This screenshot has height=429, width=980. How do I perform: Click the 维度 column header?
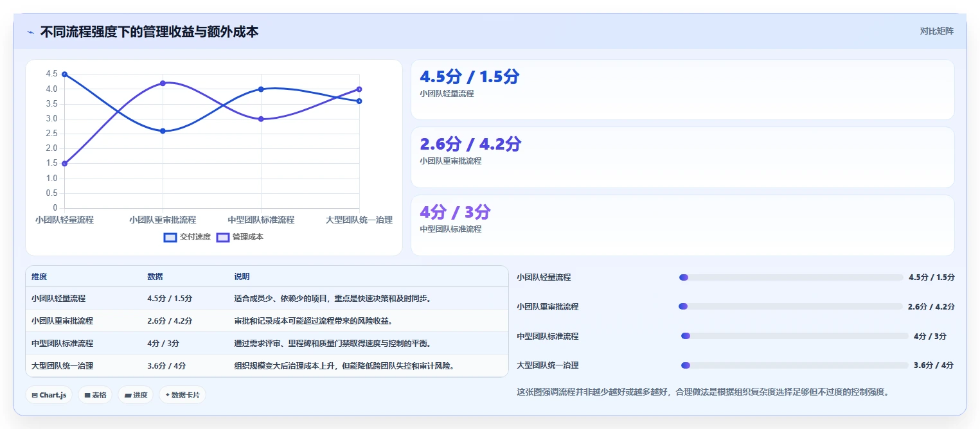[x=39, y=277]
